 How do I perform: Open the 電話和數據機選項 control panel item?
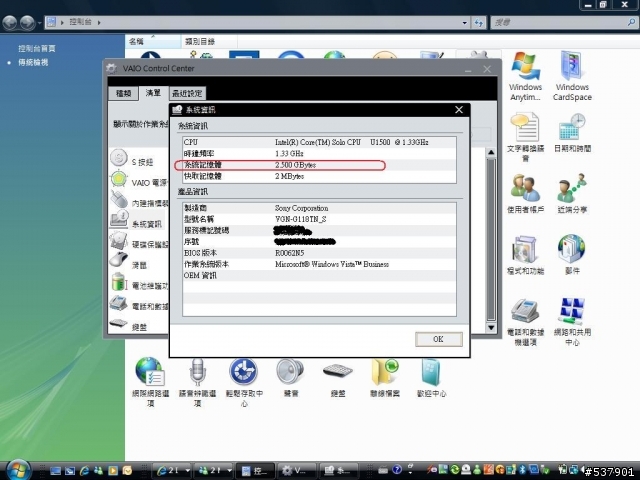(525, 322)
